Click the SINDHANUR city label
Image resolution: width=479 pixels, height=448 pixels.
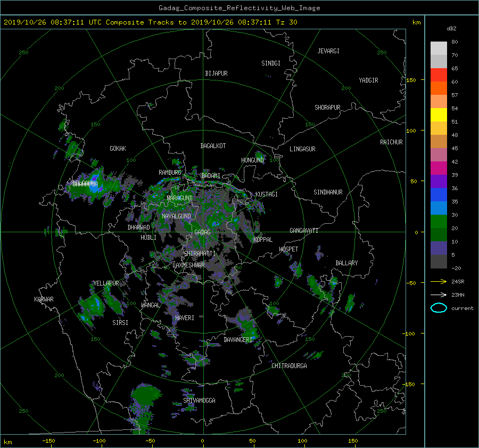tap(328, 192)
